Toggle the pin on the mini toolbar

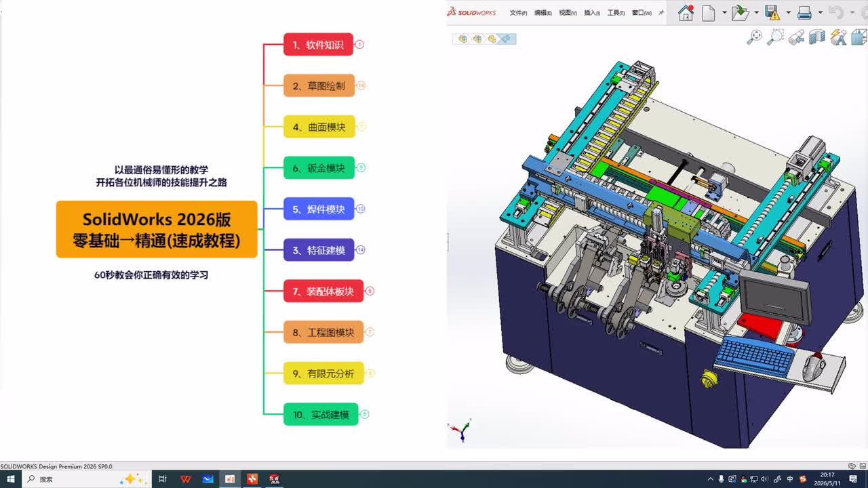click(506, 39)
